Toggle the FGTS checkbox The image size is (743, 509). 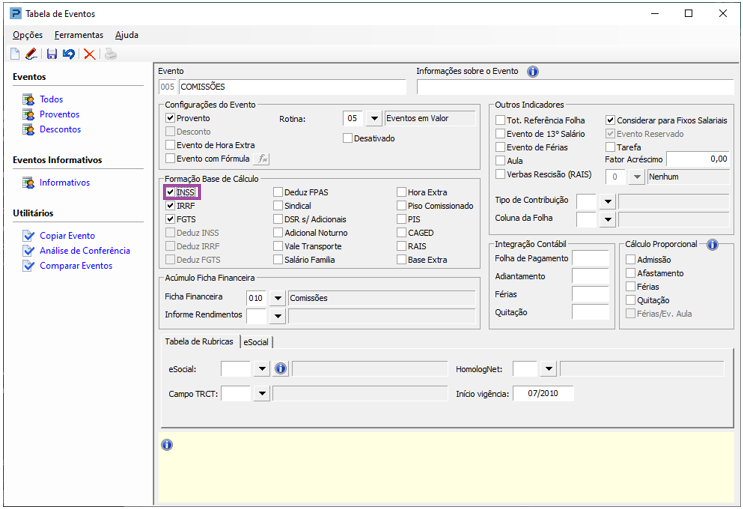coord(170,219)
